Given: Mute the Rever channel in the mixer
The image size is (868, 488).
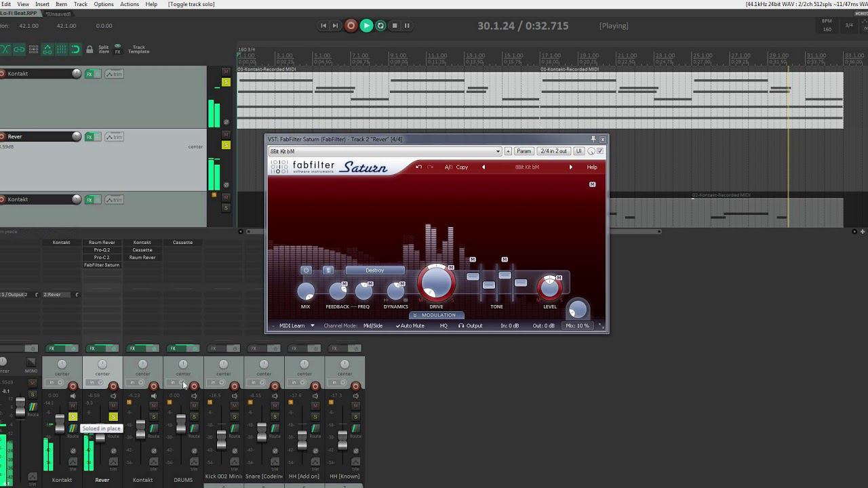Looking at the screenshot, I should pyautogui.click(x=113, y=406).
